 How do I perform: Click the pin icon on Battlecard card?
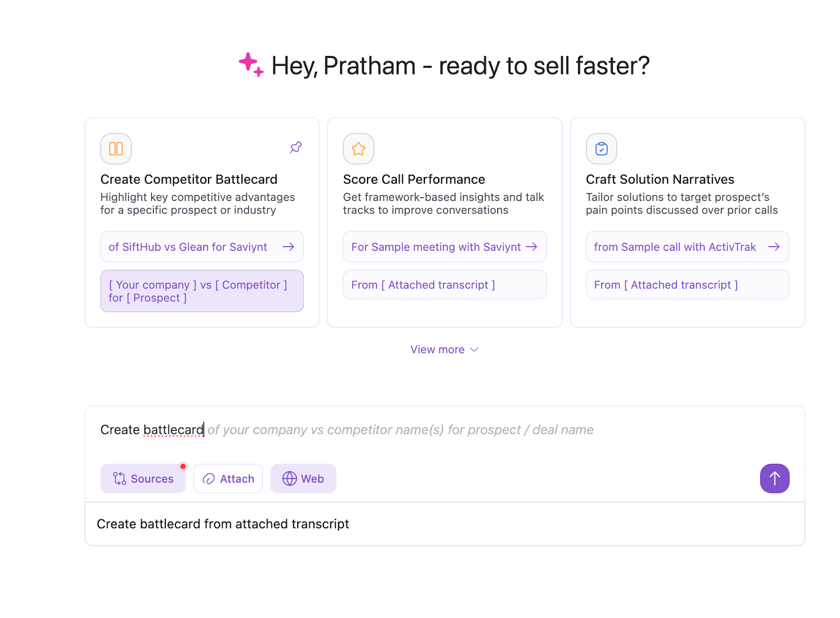pos(296,147)
